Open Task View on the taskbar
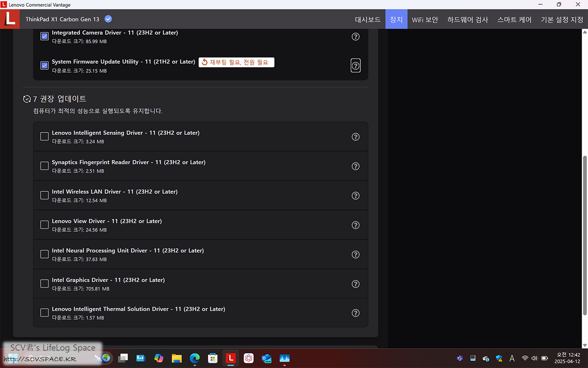The height and width of the screenshot is (368, 588). (x=123, y=358)
